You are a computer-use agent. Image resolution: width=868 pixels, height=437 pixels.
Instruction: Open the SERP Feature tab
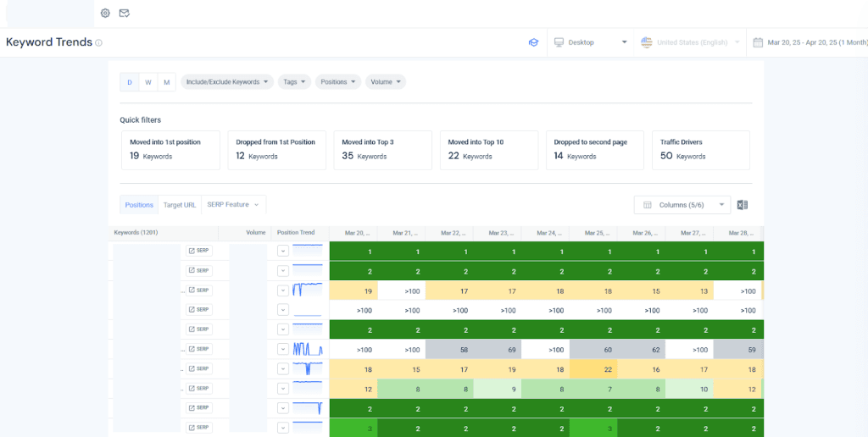[x=233, y=205]
